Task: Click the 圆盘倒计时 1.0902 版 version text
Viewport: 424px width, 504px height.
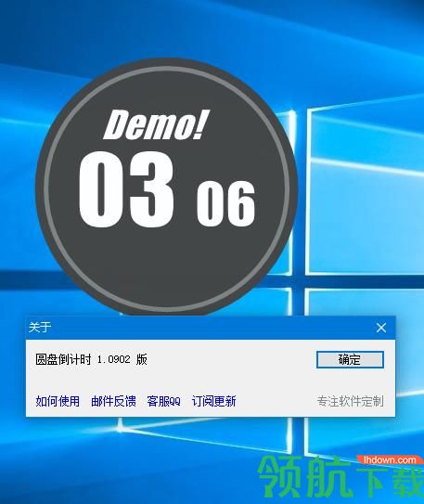Action: click(91, 359)
